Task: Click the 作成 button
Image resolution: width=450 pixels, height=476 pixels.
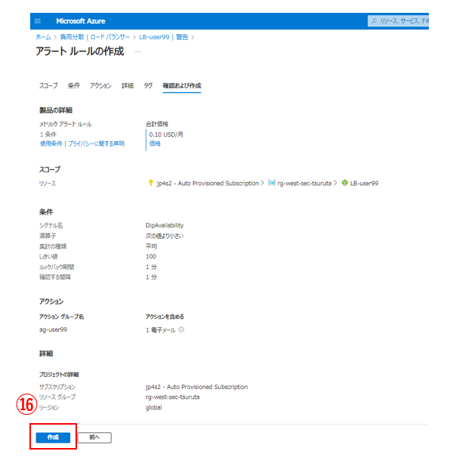Action: pyautogui.click(x=53, y=437)
